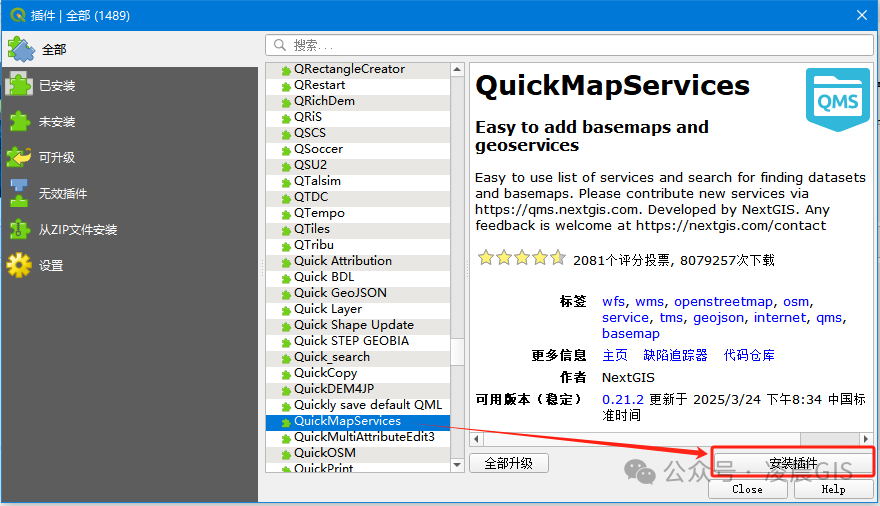Select Quick Shape Update plugin entry

click(x=358, y=325)
